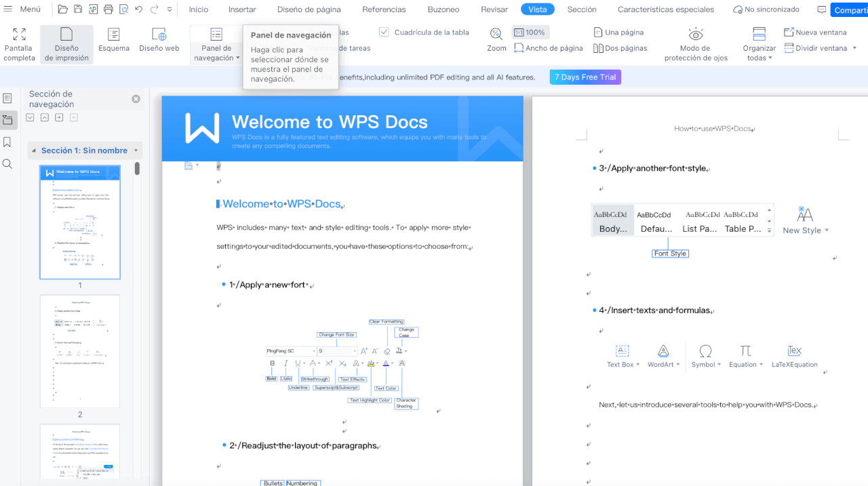
Task: Click the Save icon in quick toolbar
Action: pos(78,9)
